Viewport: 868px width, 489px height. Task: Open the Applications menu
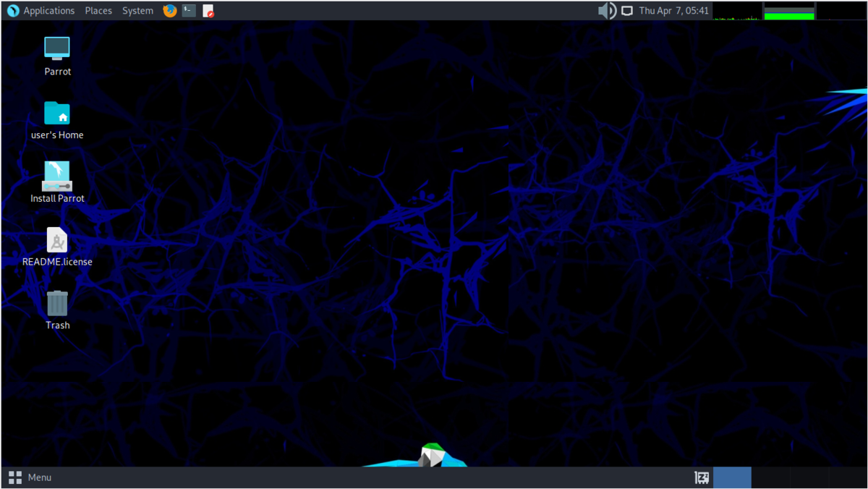point(49,11)
